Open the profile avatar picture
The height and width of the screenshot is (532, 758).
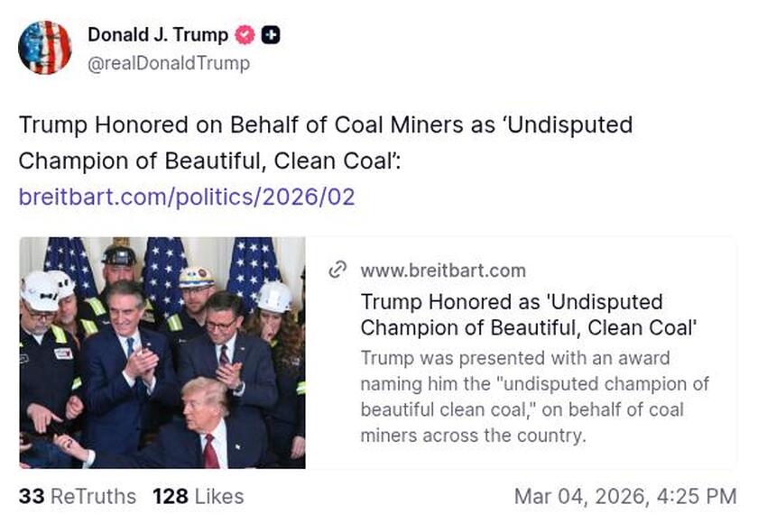[x=44, y=48]
